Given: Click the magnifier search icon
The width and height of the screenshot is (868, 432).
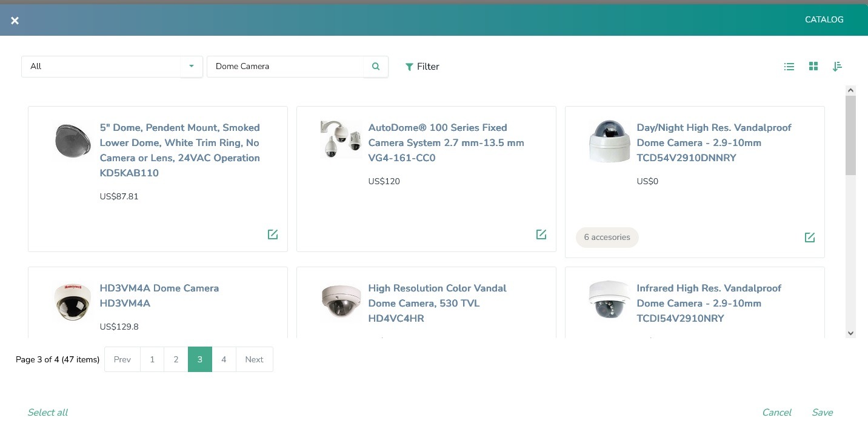Looking at the screenshot, I should pos(376,67).
